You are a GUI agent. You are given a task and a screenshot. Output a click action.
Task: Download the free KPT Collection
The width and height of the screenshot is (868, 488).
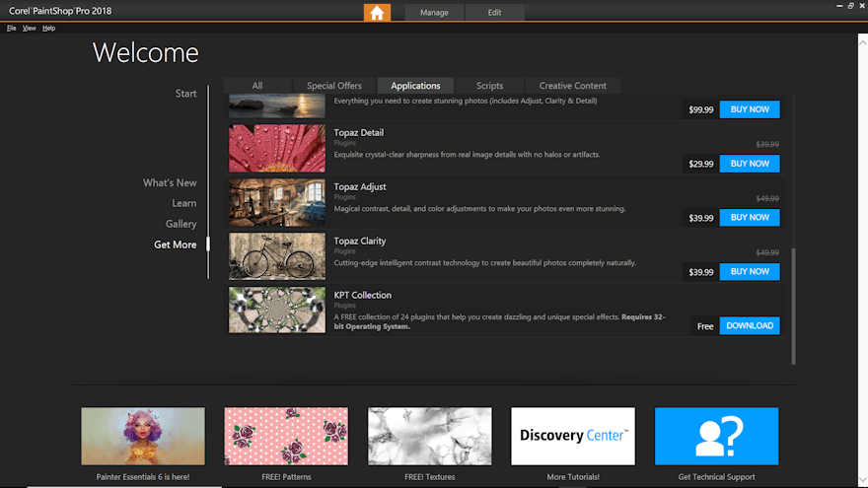pos(749,325)
